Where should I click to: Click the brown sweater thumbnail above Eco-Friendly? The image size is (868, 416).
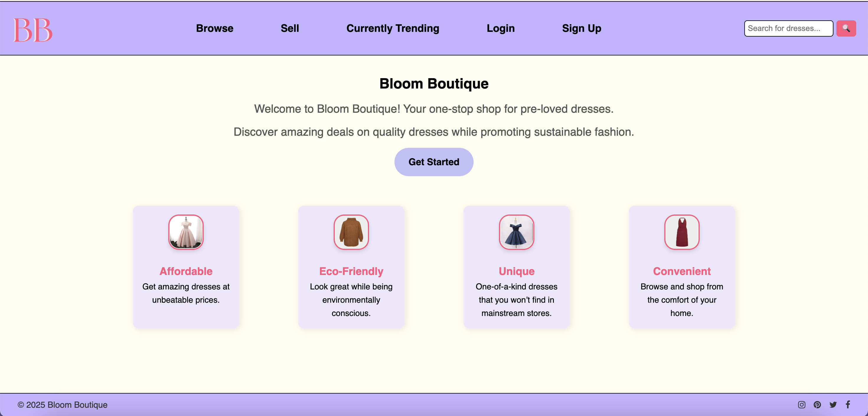351,232
